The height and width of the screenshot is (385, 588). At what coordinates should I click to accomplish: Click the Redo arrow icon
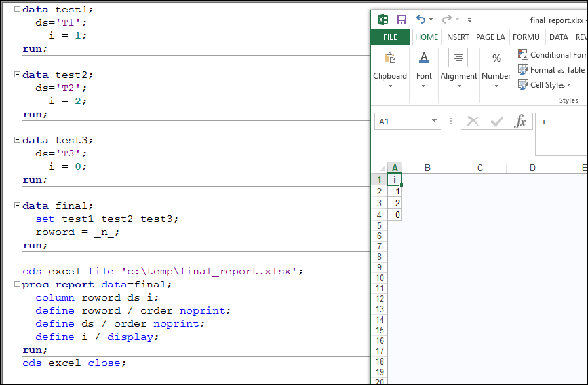(x=446, y=20)
